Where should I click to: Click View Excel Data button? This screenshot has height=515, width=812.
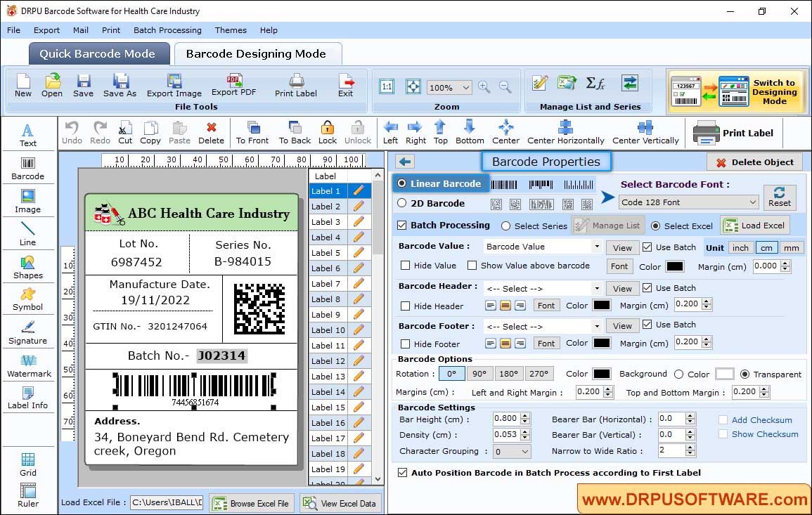pos(340,503)
